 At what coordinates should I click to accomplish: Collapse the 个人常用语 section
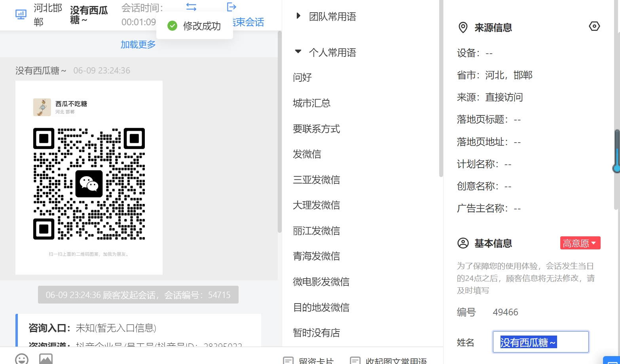coord(298,52)
